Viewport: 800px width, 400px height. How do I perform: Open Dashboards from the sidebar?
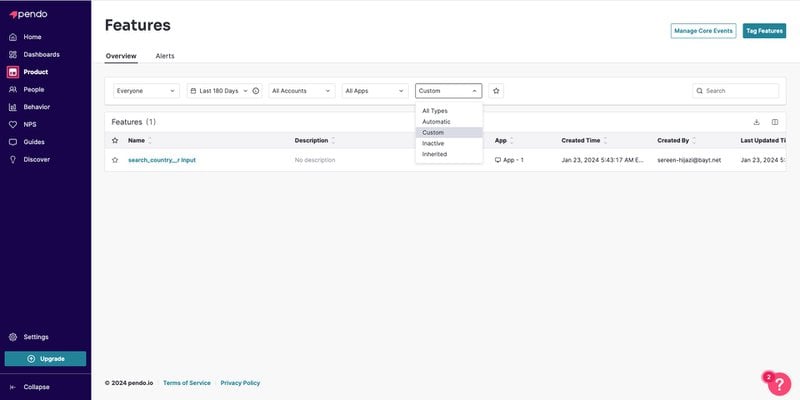click(41, 54)
